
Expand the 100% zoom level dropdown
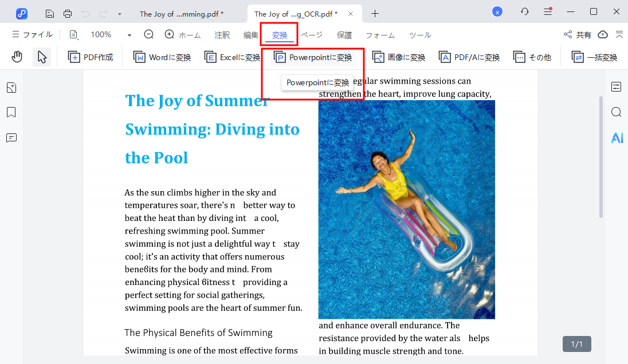click(129, 35)
